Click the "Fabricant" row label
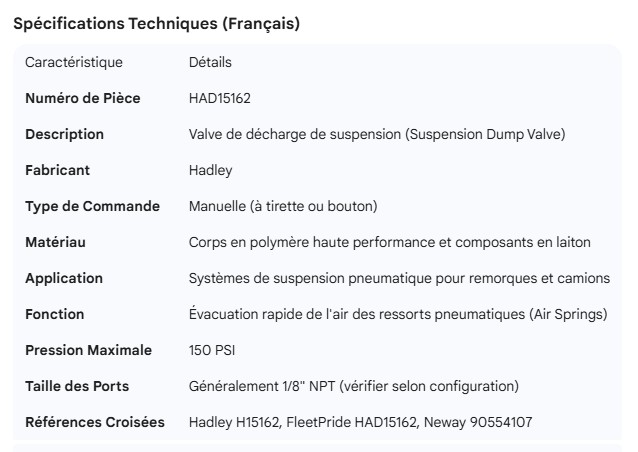The height and width of the screenshot is (452, 638). click(x=57, y=170)
